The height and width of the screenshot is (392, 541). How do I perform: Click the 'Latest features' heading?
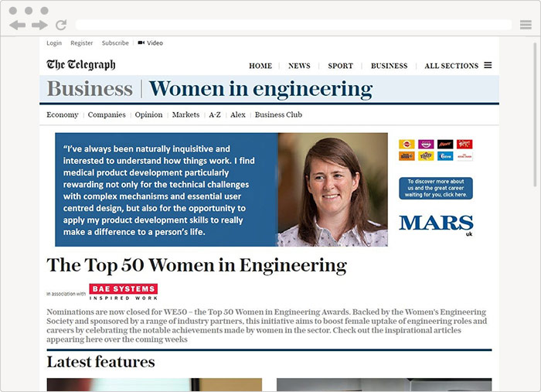pos(100,362)
